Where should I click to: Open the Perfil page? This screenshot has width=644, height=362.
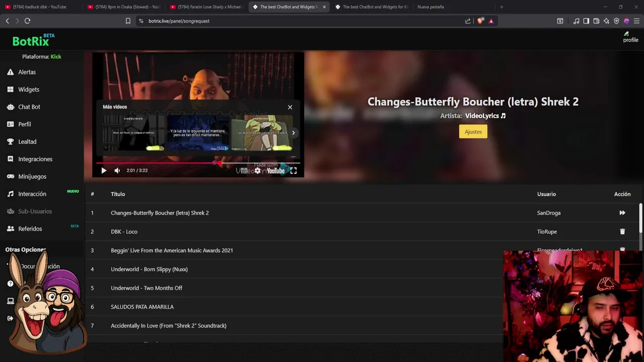24,124
